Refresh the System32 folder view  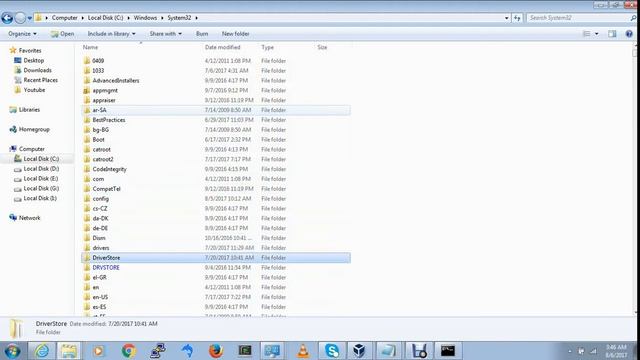[517, 18]
